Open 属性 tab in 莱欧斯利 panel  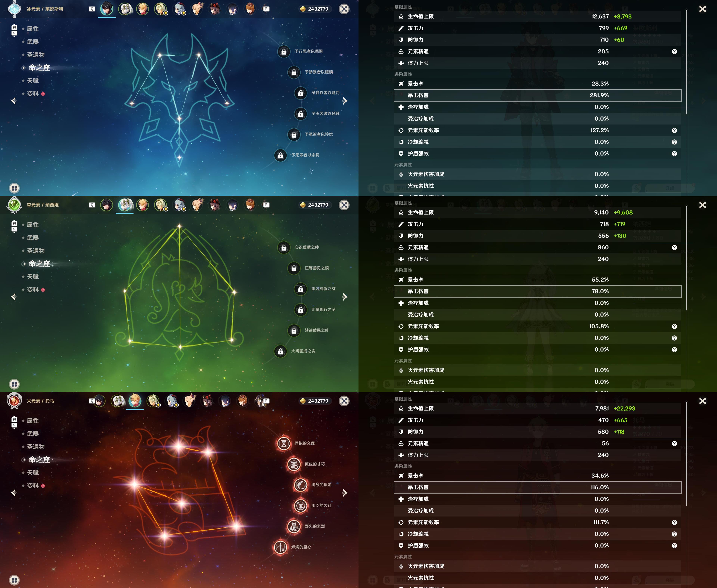[32, 29]
